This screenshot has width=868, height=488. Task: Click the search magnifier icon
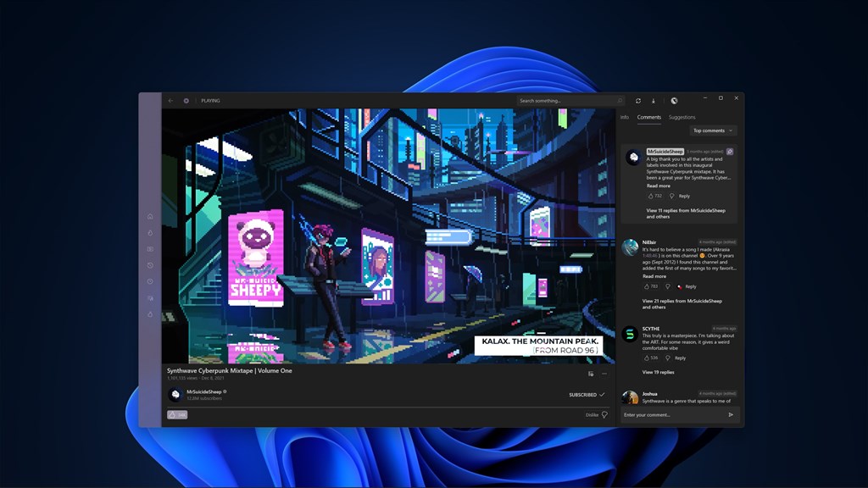click(620, 101)
